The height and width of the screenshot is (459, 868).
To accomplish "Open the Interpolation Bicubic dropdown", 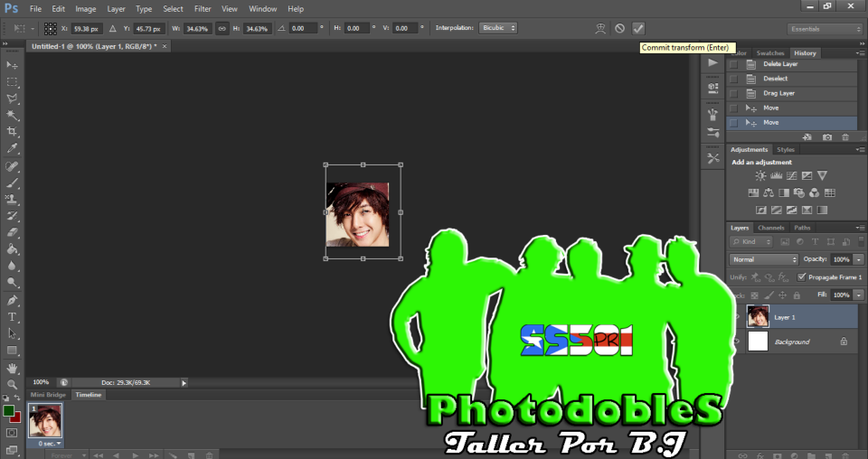I will point(498,28).
